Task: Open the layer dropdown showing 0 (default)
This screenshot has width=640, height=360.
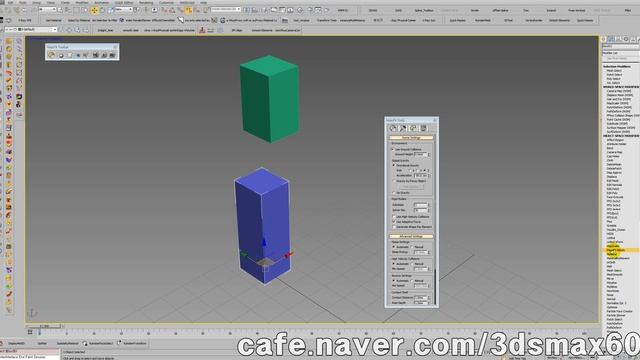Action: click(x=31, y=29)
